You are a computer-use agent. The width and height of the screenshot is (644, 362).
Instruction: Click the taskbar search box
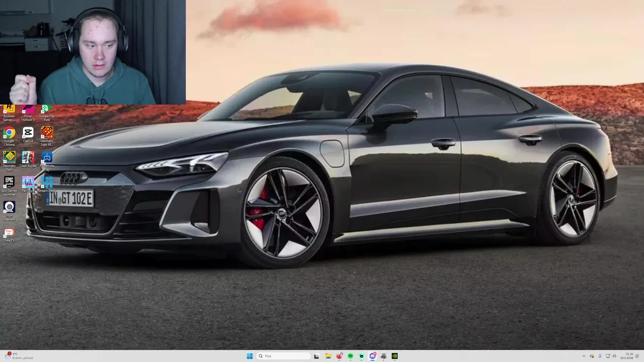pyautogui.click(x=283, y=356)
